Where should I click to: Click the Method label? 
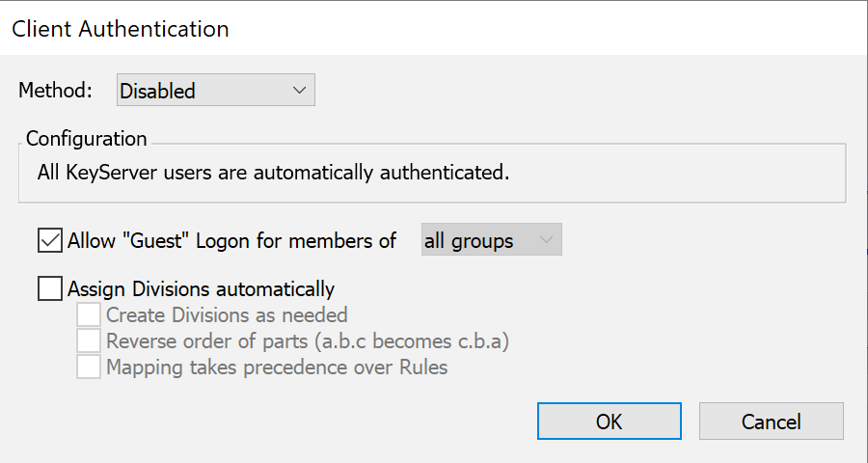pyautogui.click(x=56, y=91)
